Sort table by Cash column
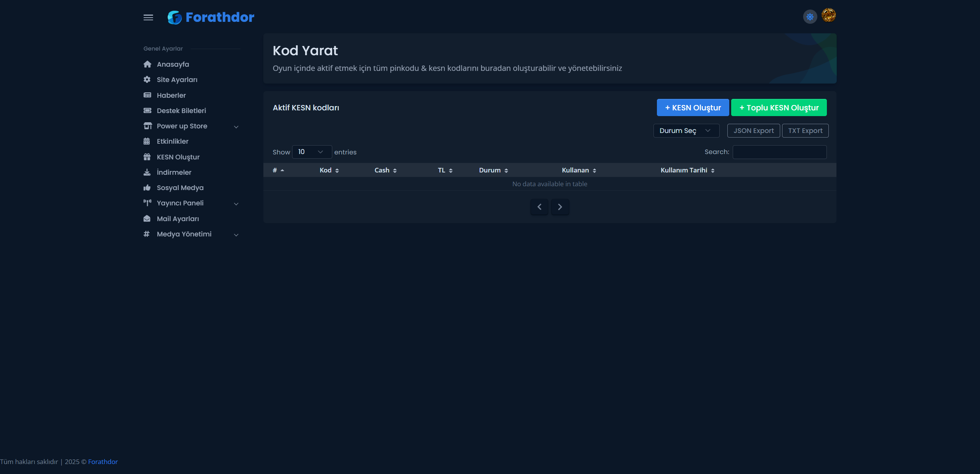 [385, 170]
